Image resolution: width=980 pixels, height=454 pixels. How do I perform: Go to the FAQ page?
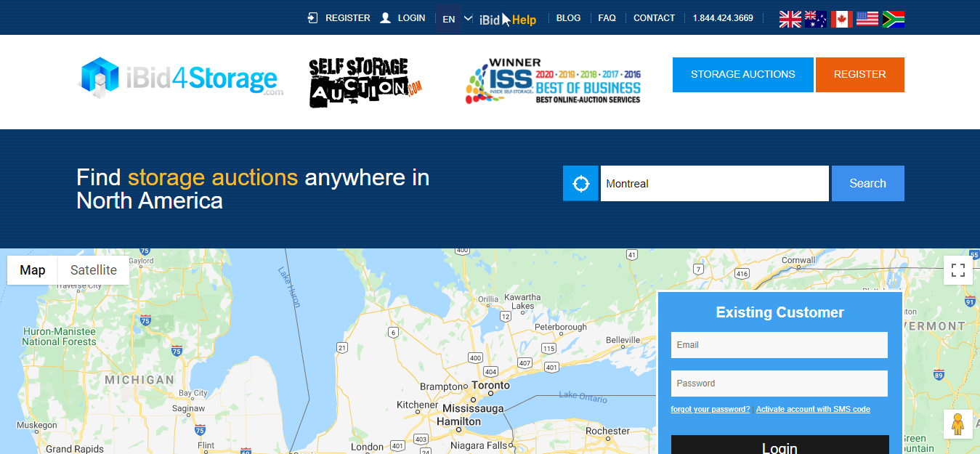click(x=607, y=18)
